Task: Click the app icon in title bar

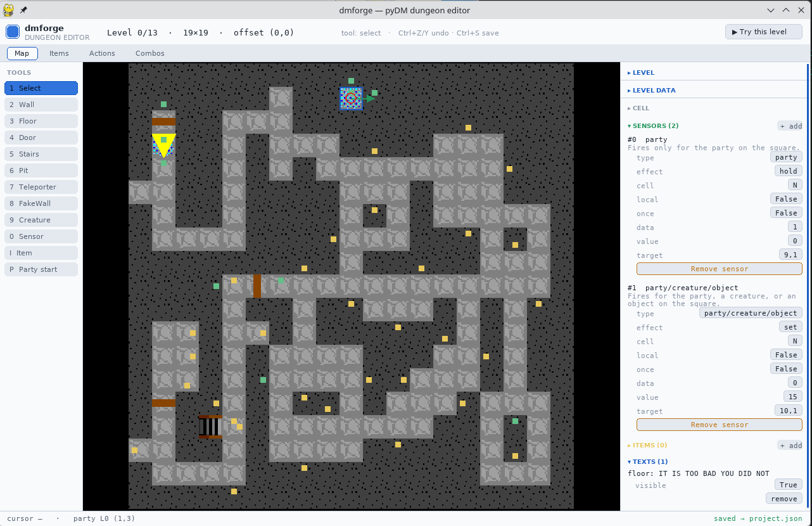Action: pyautogui.click(x=10, y=10)
